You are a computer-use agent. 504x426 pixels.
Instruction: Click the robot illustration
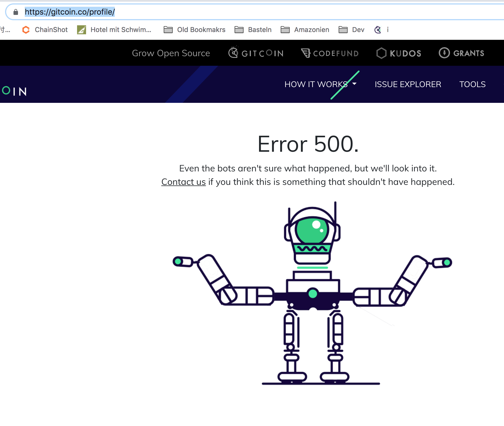pos(312,293)
